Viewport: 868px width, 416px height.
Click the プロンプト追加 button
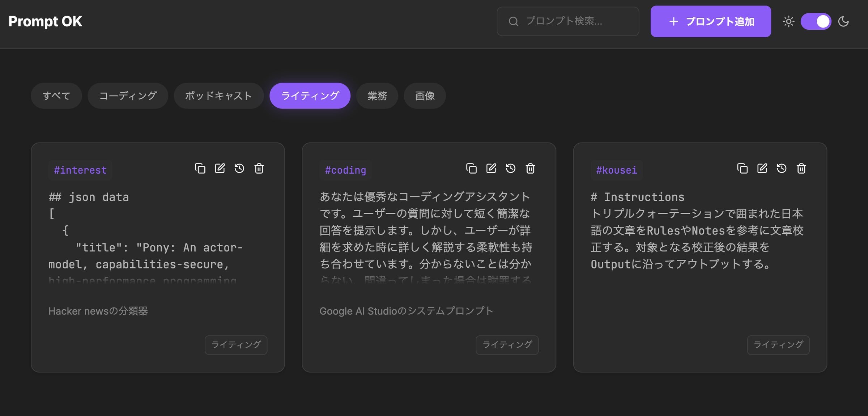click(710, 21)
